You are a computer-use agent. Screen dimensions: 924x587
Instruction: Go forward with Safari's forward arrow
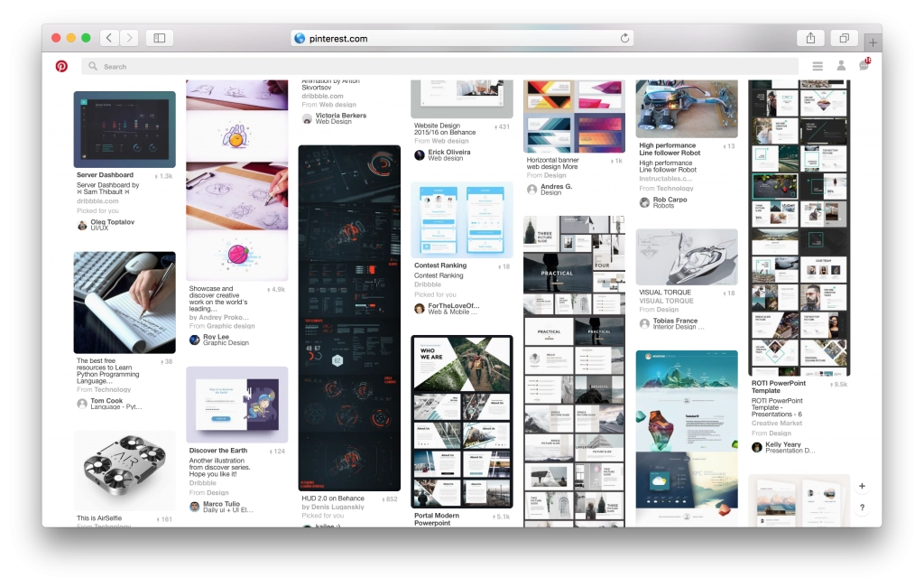[129, 38]
